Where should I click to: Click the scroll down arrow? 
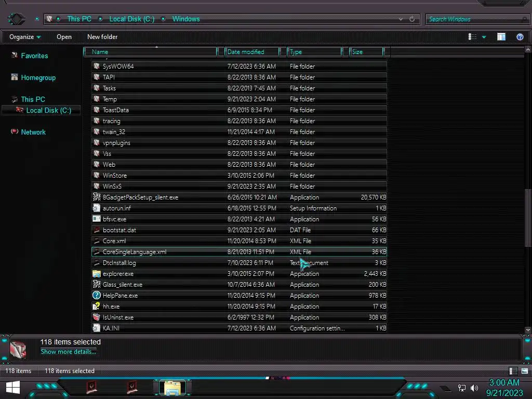pos(528,330)
